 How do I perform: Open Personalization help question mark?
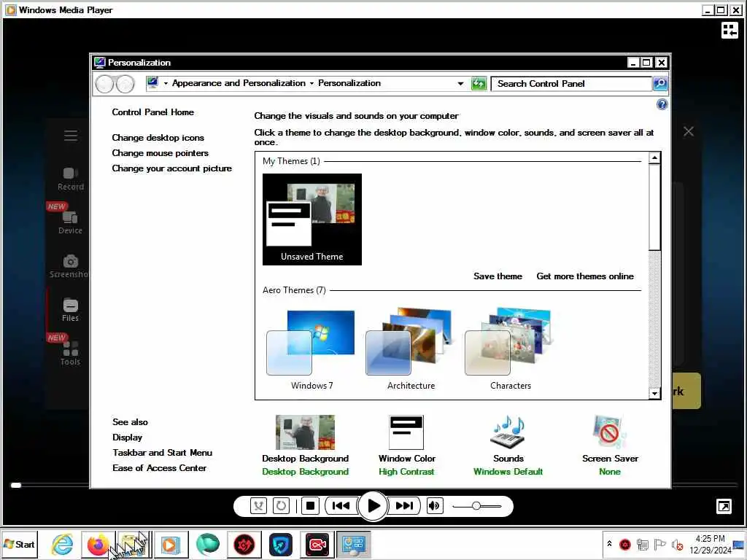(662, 104)
